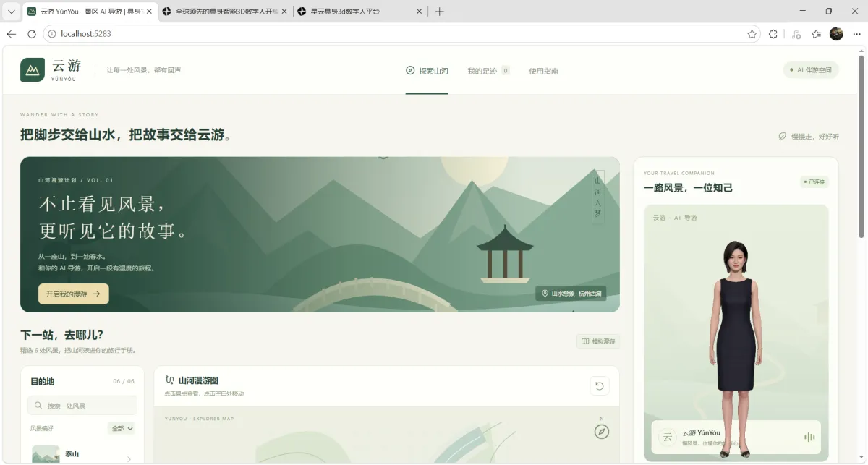
Task: Click the voice waveform icon on avatar card
Action: (x=809, y=437)
